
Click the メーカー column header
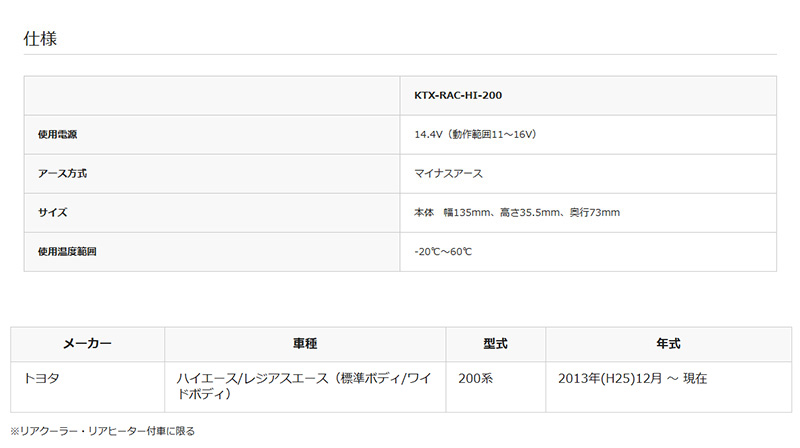click(87, 343)
